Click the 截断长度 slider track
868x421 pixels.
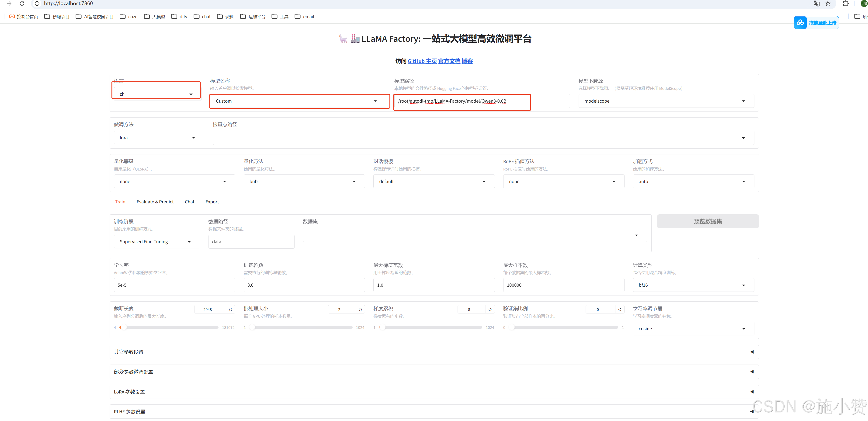coord(169,327)
